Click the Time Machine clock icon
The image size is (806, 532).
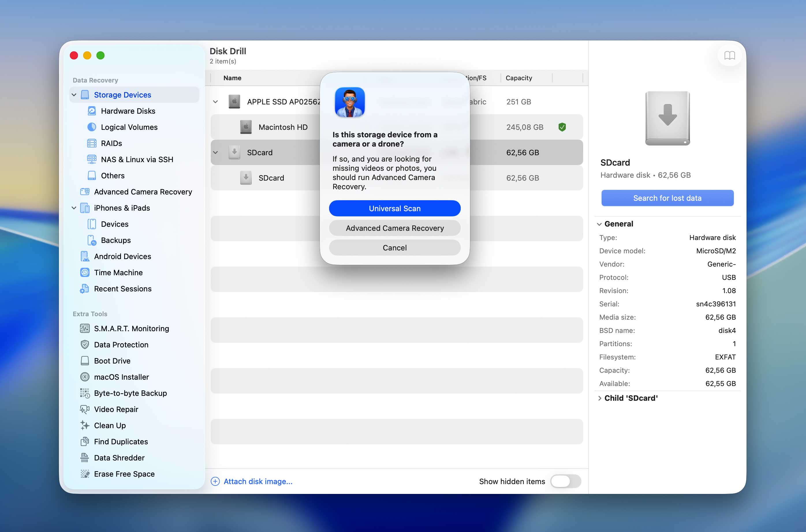[x=85, y=272]
